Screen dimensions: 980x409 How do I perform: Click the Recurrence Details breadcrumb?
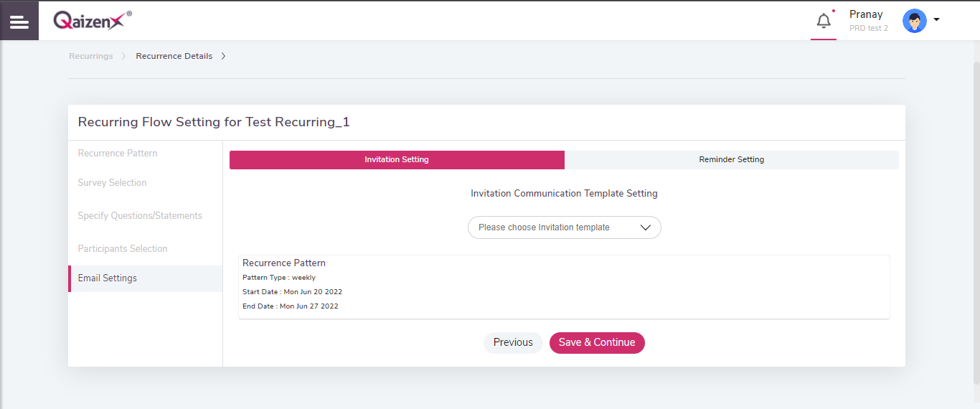tap(174, 56)
